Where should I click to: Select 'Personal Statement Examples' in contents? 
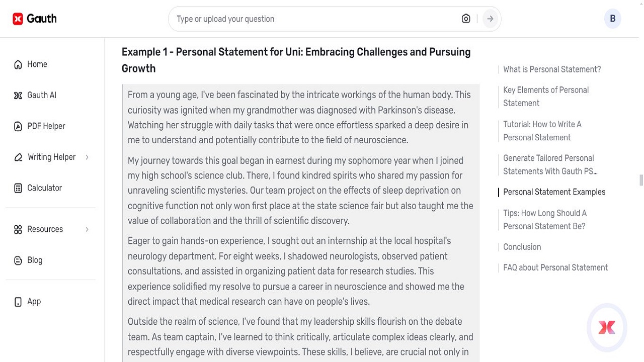click(x=554, y=192)
